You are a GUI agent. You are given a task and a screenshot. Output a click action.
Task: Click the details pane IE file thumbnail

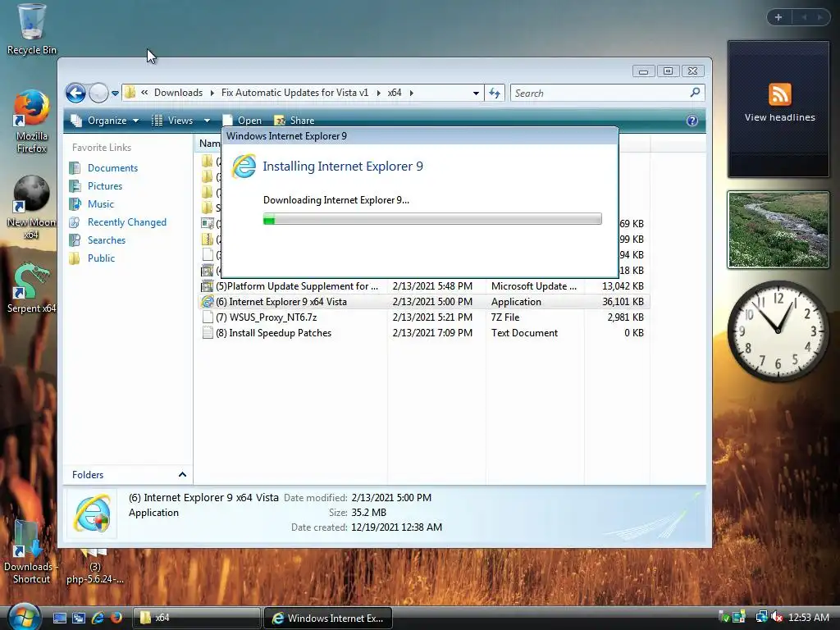click(x=92, y=514)
